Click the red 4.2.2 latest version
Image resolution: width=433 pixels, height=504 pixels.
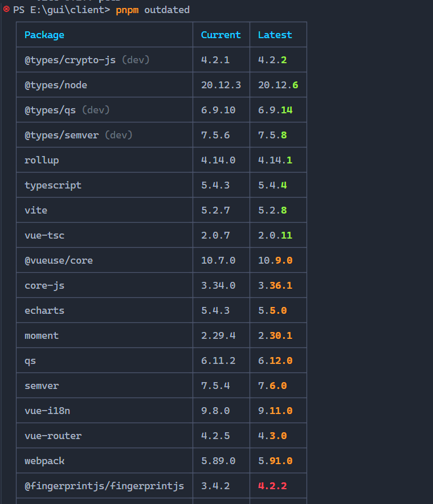272,486
